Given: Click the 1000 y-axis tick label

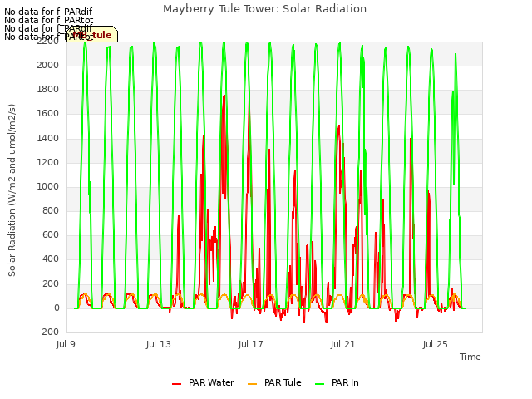Looking at the screenshot, I should click(x=48, y=186).
